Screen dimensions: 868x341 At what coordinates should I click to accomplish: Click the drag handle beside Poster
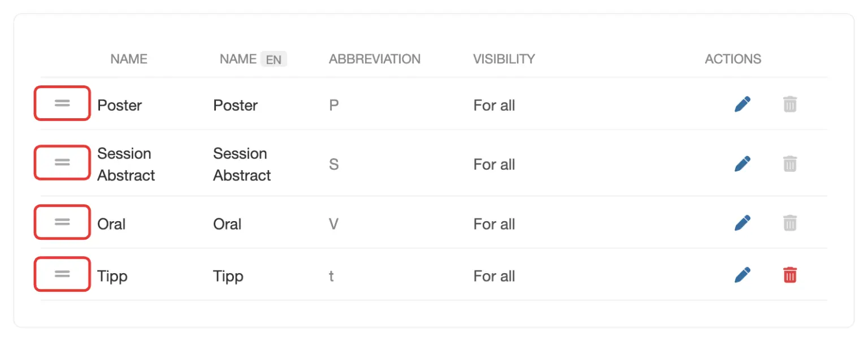(62, 103)
